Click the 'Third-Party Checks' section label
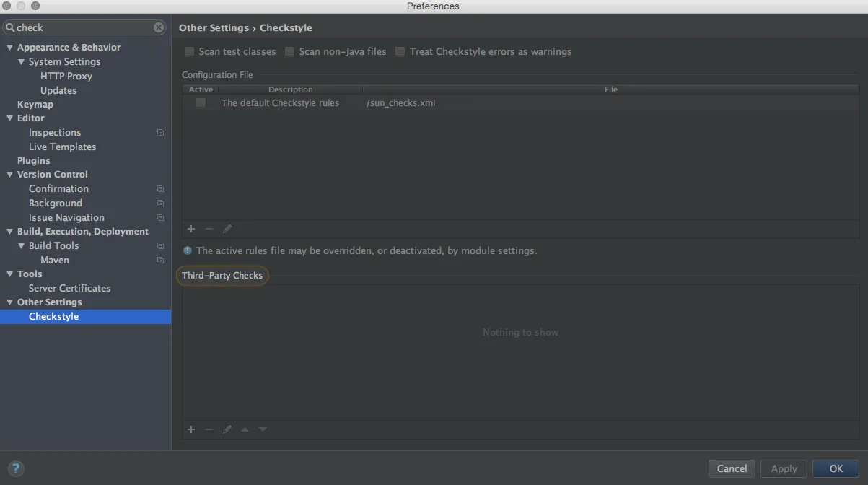Screen dimensions: 868x485 click(x=222, y=275)
